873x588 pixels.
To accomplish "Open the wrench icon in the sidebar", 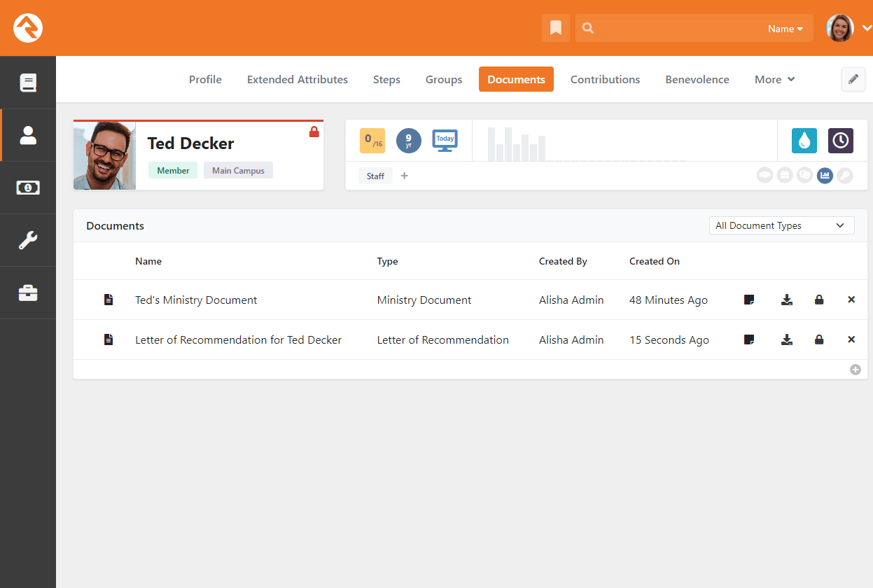I will coord(28,240).
